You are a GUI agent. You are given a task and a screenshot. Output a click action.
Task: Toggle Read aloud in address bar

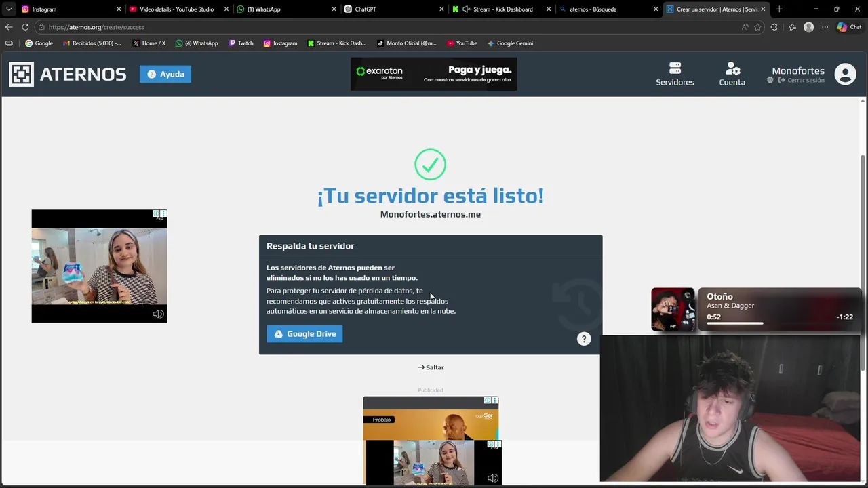pos(745,27)
